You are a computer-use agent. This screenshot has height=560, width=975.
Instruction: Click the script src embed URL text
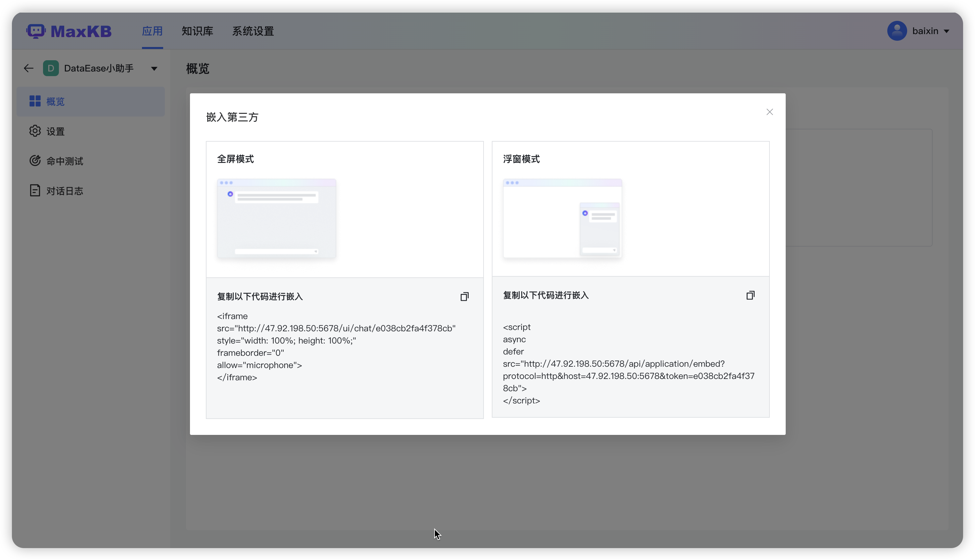[628, 376]
